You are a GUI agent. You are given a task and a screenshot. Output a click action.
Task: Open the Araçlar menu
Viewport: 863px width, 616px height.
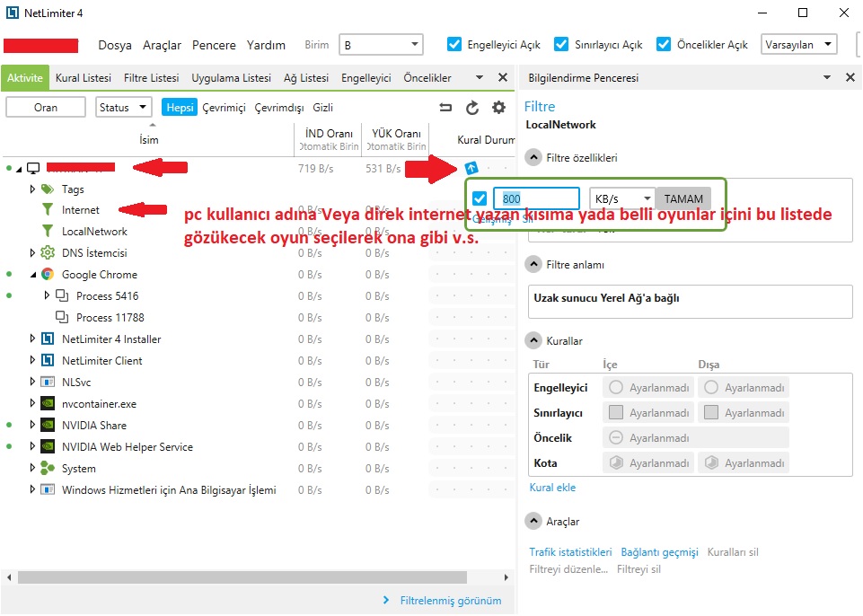pos(162,45)
